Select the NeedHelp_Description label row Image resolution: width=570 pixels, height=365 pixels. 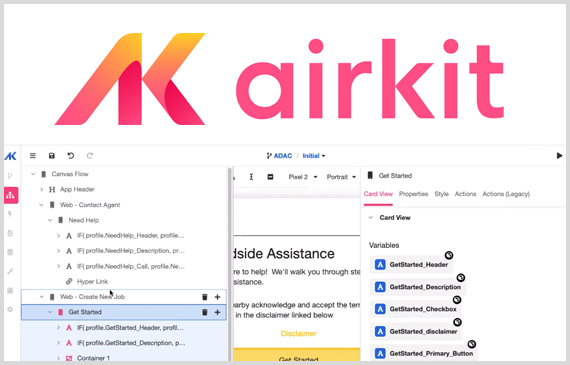[x=124, y=251]
